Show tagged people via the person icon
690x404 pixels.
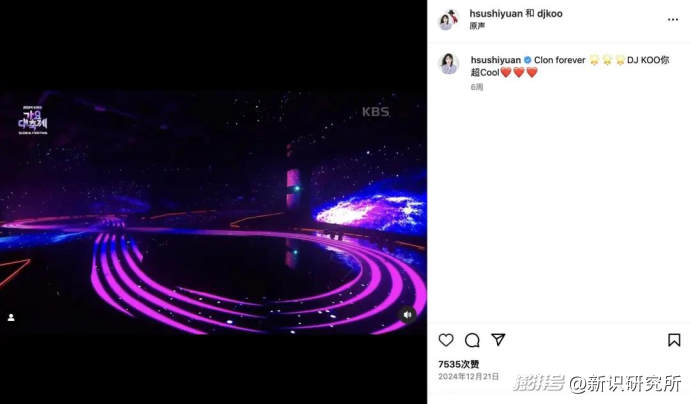[11, 317]
